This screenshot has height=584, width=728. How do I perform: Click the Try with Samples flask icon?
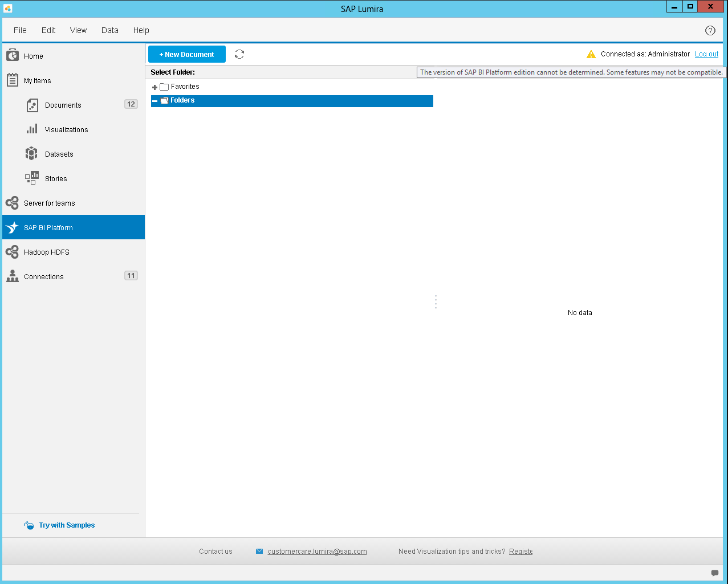point(29,525)
